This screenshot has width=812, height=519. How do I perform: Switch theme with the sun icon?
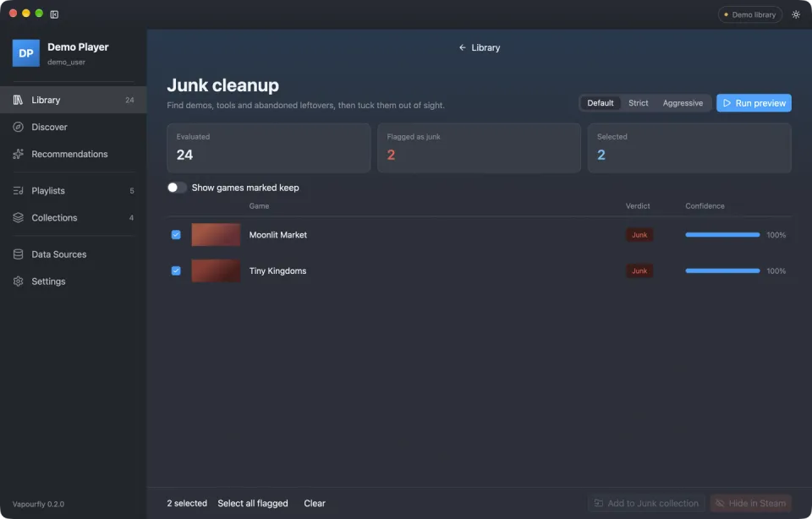[x=796, y=14]
